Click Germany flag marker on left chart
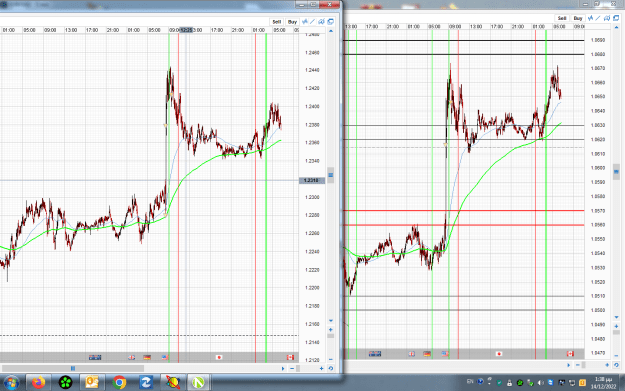The width and height of the screenshot is (625, 391). click(x=147, y=358)
